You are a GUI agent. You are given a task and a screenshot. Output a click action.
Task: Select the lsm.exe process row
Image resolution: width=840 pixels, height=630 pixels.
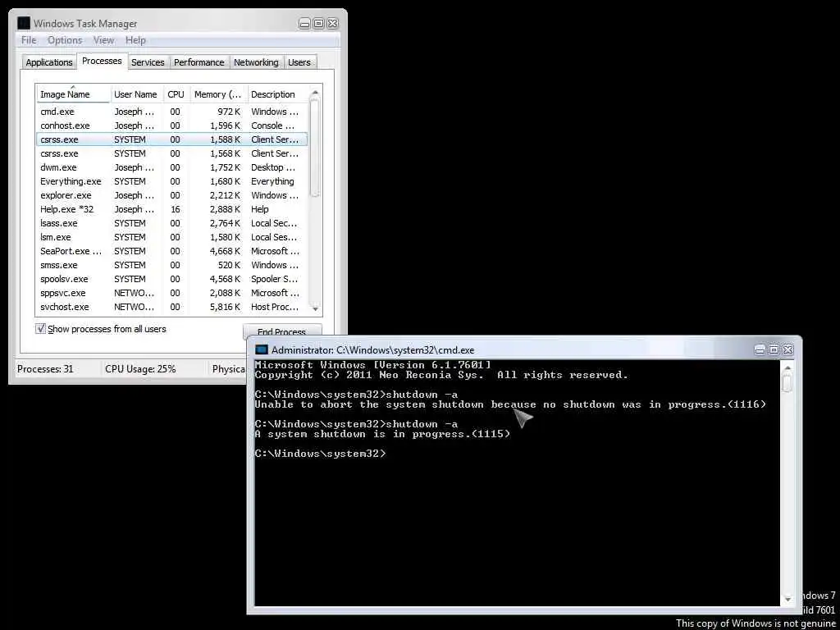[172, 237]
